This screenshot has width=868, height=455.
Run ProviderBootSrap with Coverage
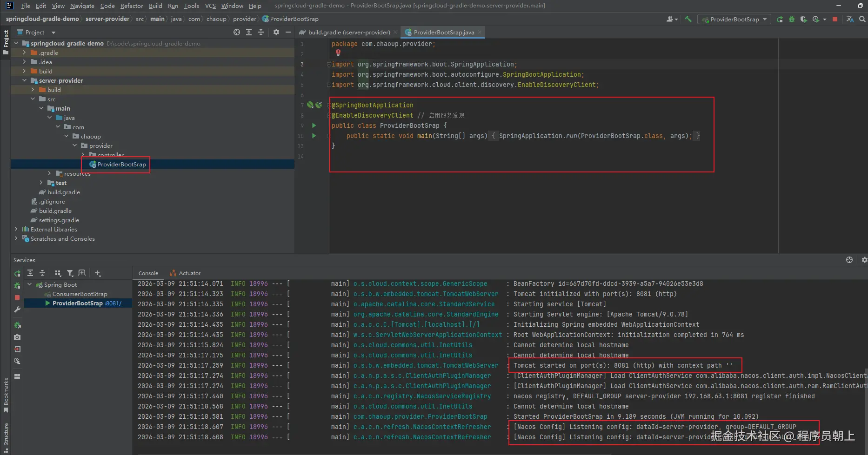pyautogui.click(x=803, y=19)
